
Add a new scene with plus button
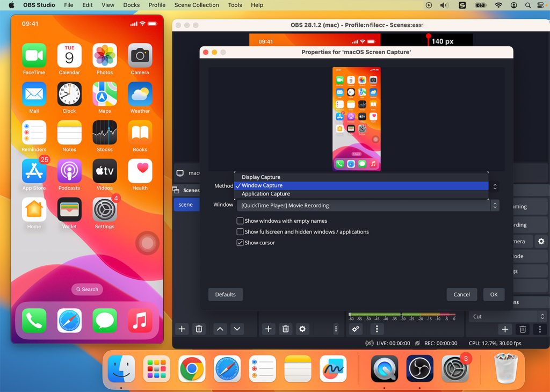click(x=182, y=329)
